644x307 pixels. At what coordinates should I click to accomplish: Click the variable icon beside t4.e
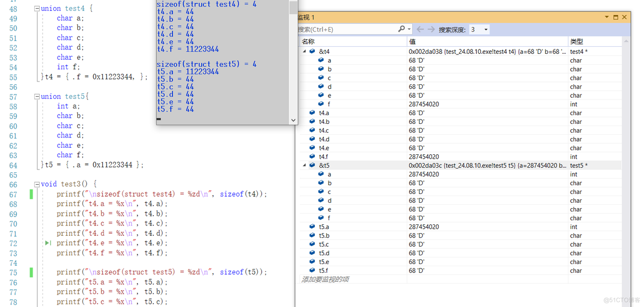pyautogui.click(x=312, y=148)
